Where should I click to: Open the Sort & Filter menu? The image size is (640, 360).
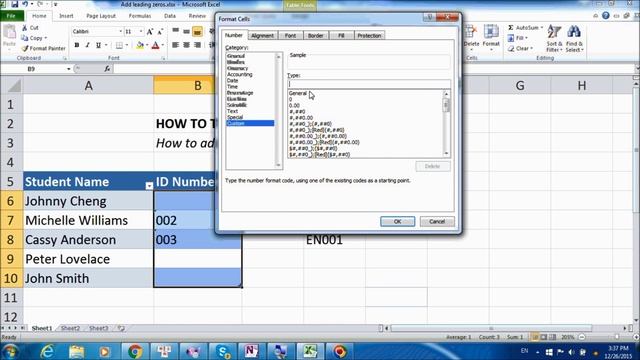pyautogui.click(x=554, y=38)
